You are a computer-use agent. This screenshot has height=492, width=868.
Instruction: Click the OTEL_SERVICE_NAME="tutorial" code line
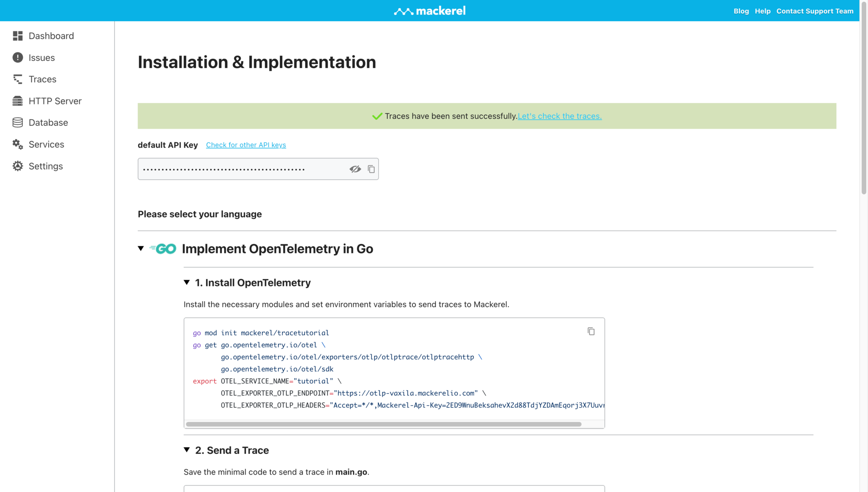point(267,381)
